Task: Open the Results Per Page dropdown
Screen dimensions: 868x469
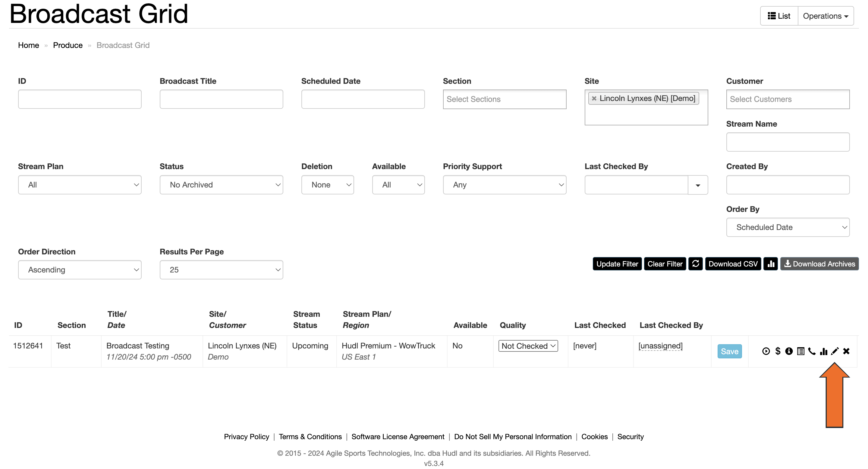Action: 222,269
